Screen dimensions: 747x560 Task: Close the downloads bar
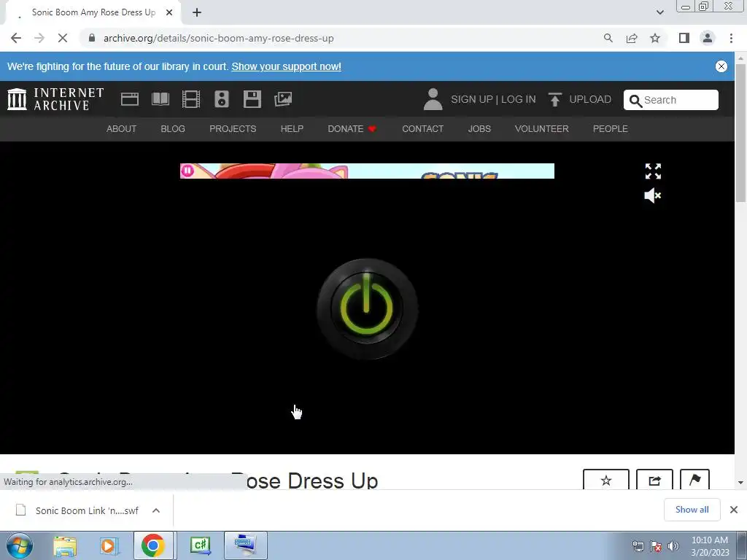pos(734,510)
